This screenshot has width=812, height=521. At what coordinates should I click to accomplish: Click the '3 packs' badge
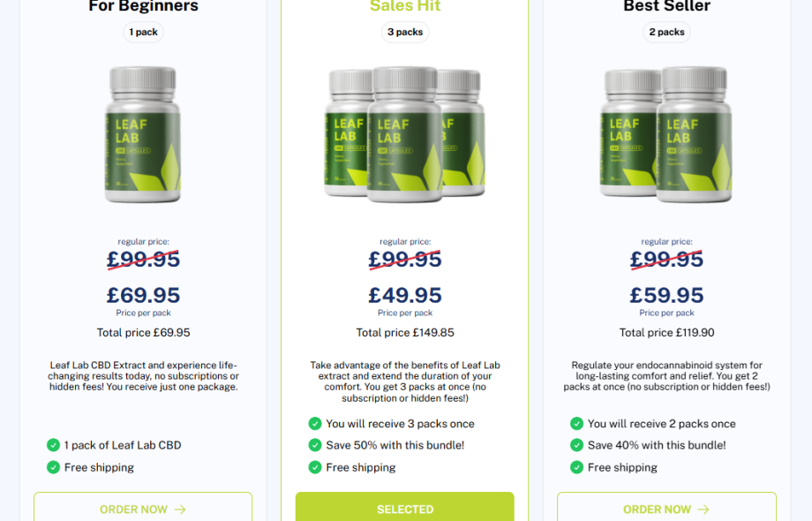(405, 32)
